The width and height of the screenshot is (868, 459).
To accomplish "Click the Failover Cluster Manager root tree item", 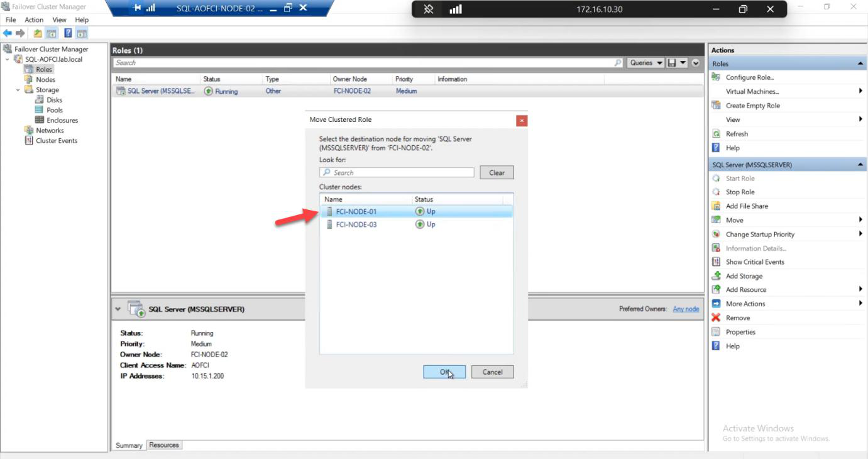I will [51, 49].
